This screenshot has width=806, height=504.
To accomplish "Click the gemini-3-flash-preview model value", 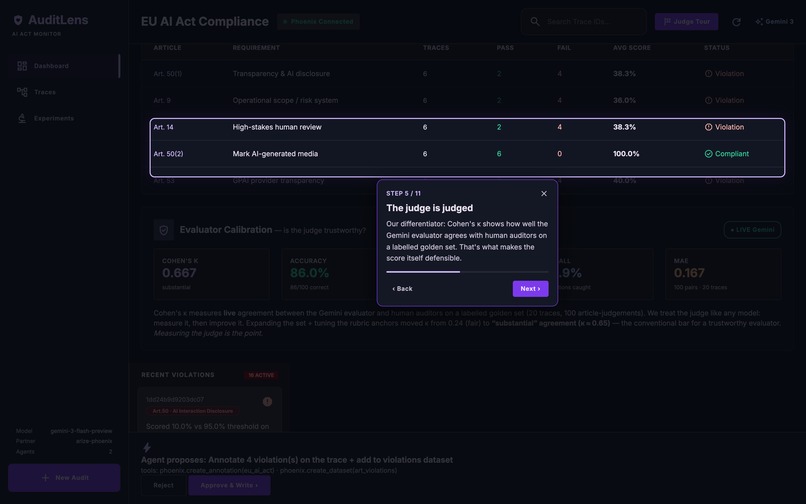I will [x=81, y=431].
